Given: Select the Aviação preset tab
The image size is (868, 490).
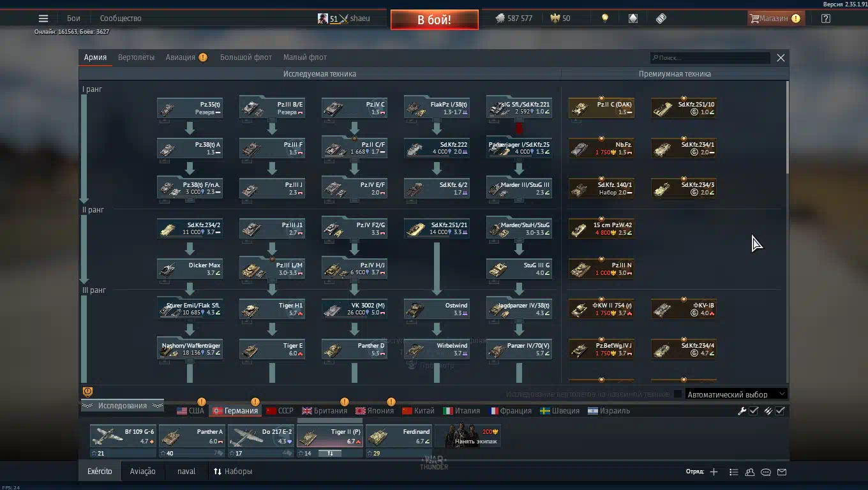Looking at the screenshot, I should point(142,471).
